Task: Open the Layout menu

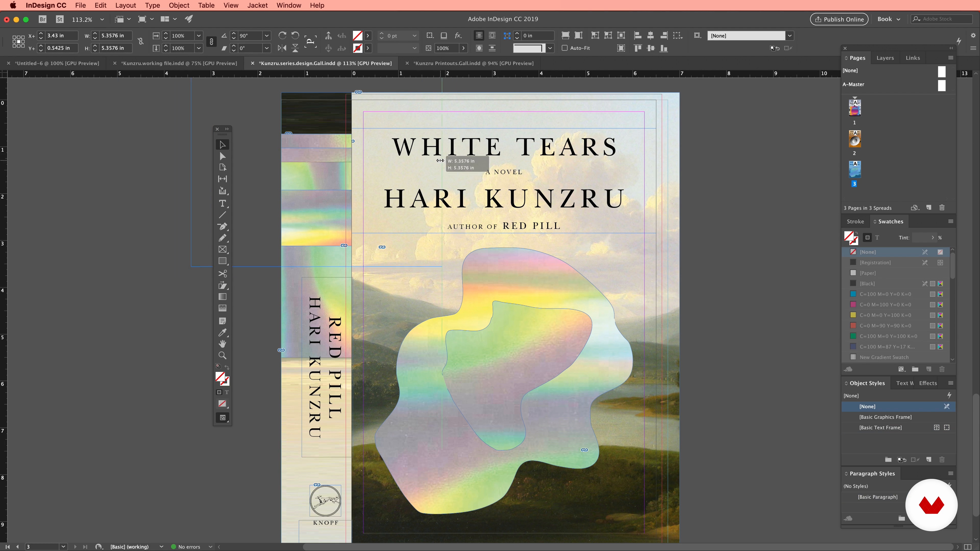Action: click(x=126, y=5)
